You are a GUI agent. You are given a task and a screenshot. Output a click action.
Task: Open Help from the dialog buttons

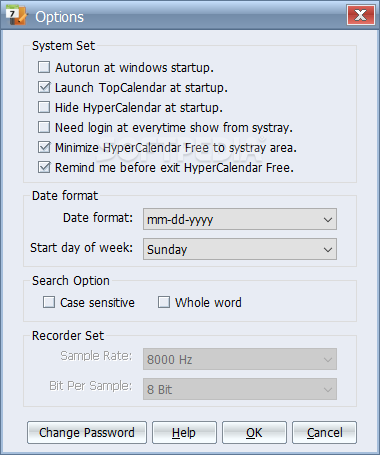[184, 433]
